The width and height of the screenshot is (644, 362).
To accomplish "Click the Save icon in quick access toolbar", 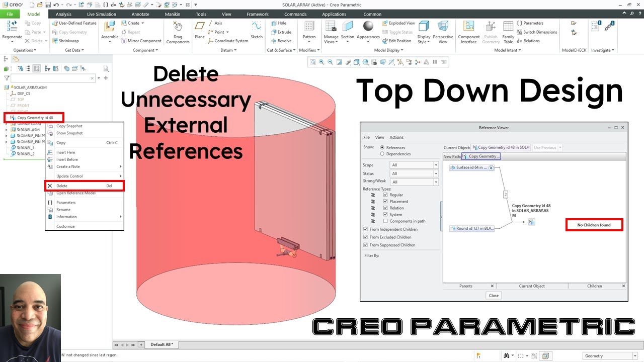I will tap(47, 5).
